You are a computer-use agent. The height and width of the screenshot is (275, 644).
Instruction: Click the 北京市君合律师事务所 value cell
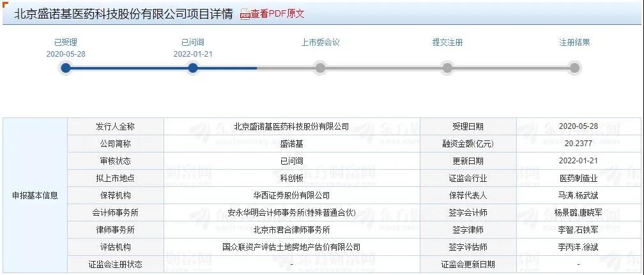pos(291,230)
